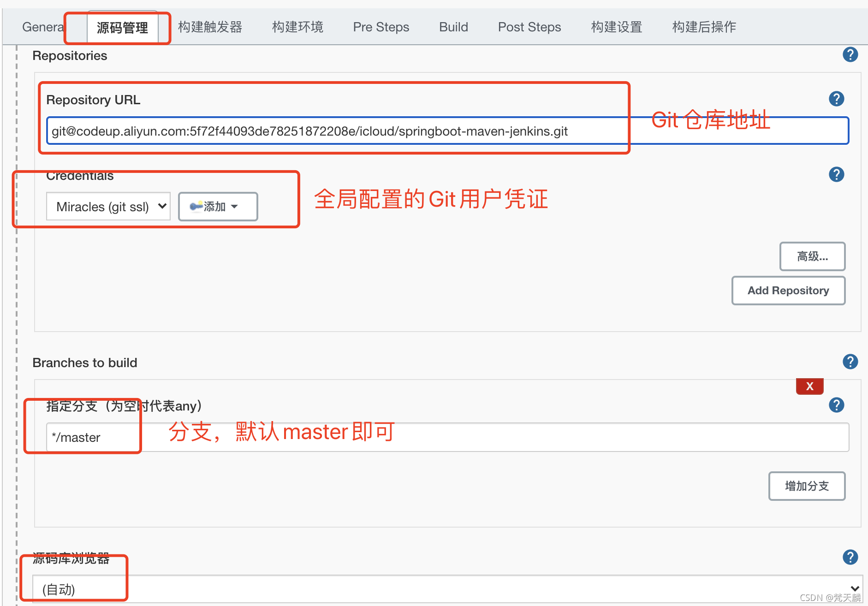Click the Add Repository button
Viewport: 868px width, 606px height.
point(788,291)
